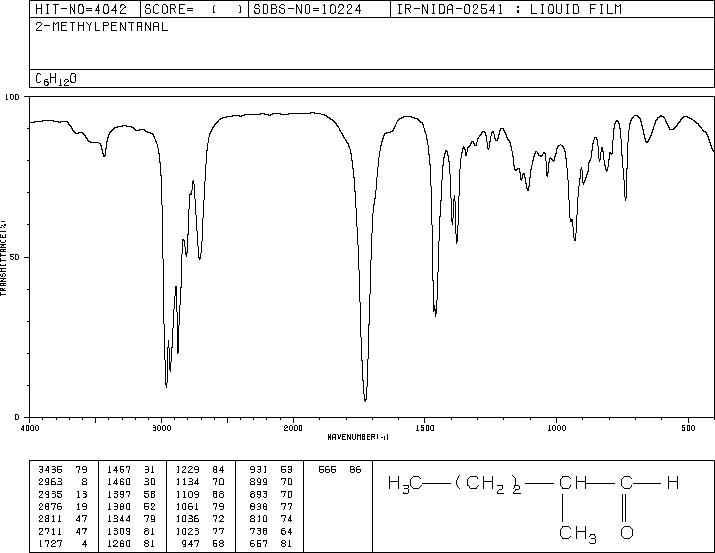Select the 666 peak table entry
Screen dimensions: 715x553
[x=340, y=470]
